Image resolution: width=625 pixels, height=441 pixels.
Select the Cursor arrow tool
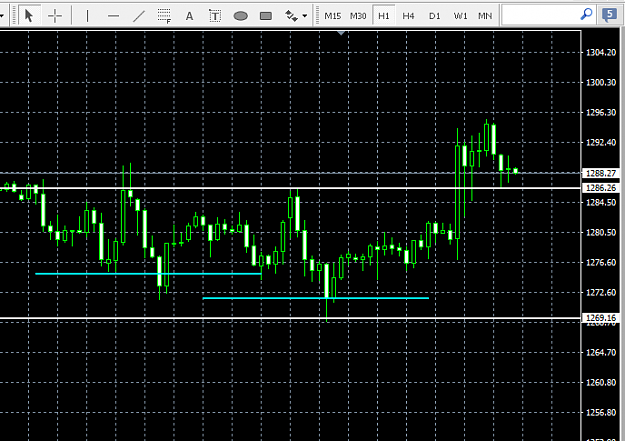(x=29, y=16)
